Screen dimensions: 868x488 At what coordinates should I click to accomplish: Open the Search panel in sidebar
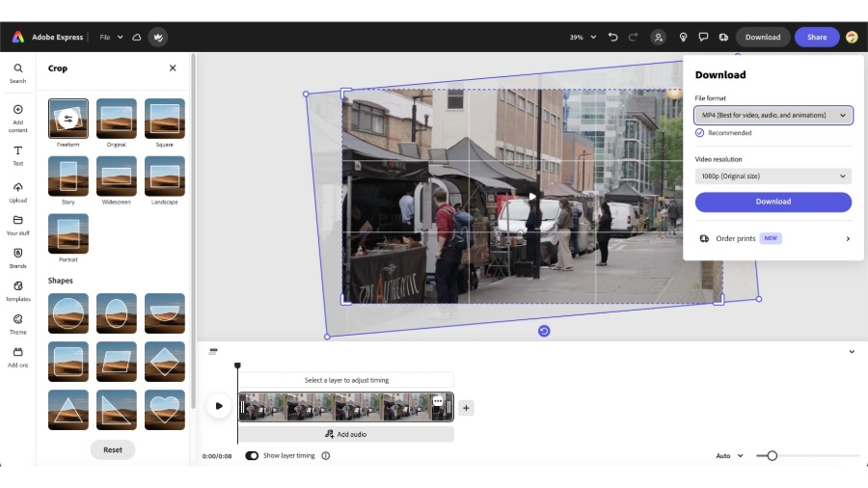pyautogui.click(x=17, y=72)
